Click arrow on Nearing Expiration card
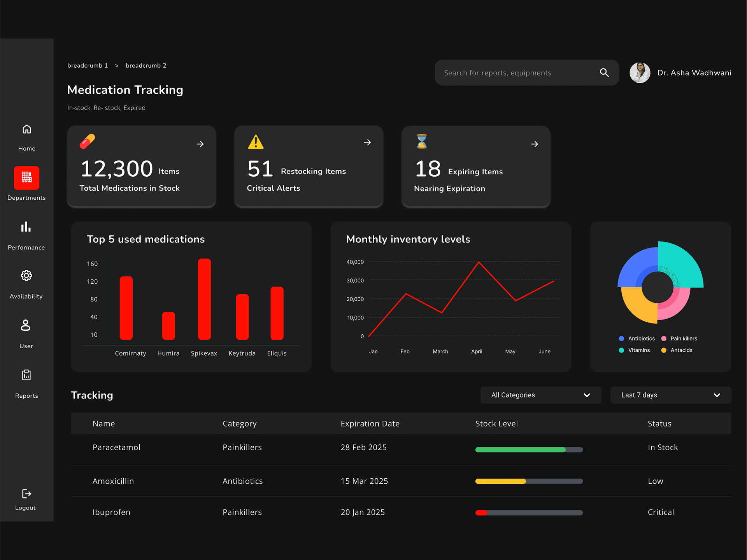 (x=535, y=144)
